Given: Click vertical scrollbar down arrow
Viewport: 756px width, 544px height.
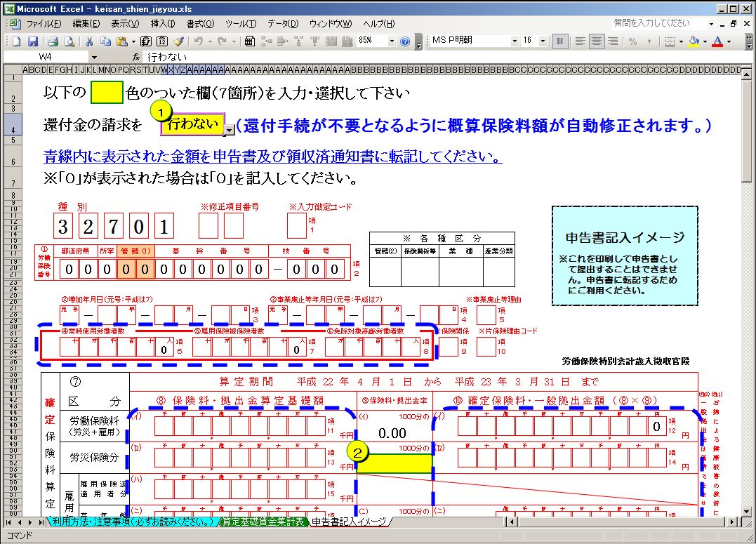Looking at the screenshot, I should pyautogui.click(x=747, y=512).
